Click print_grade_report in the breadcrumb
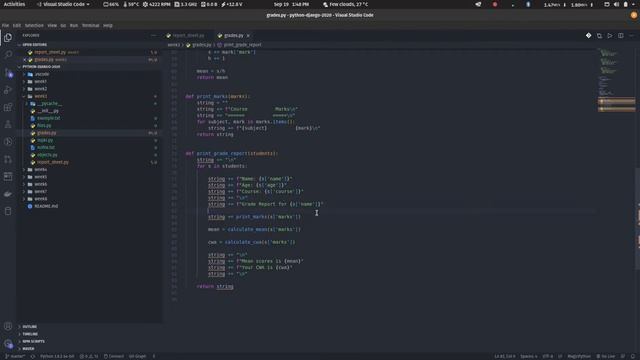The height and width of the screenshot is (360, 640). point(242,45)
